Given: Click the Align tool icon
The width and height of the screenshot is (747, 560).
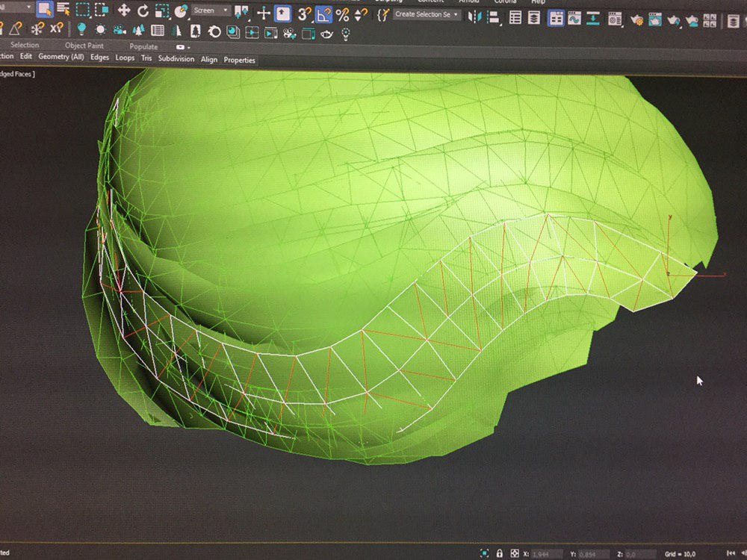Looking at the screenshot, I should (494, 18).
